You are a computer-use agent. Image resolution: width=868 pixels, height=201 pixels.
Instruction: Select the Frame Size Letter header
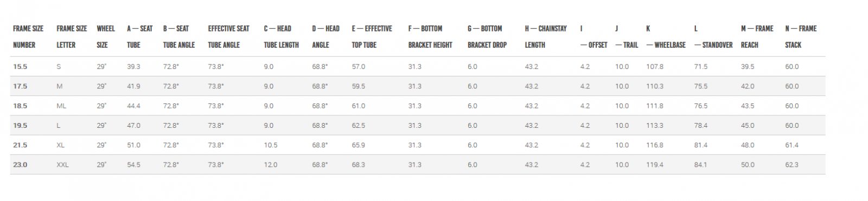72,37
